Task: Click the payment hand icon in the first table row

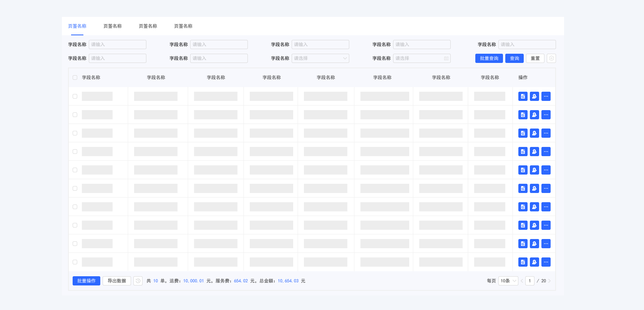Action: tap(534, 96)
